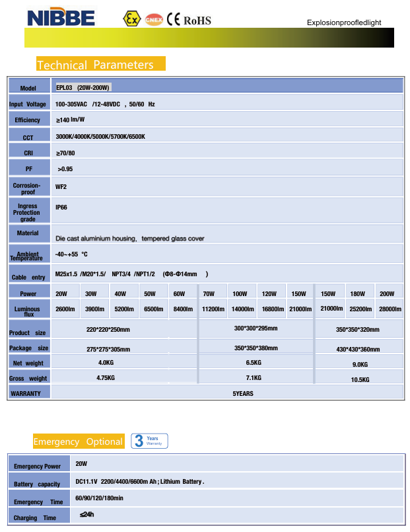410x532 pixels.
Task: Click package size 430*430*360mm
Action: 358,349
